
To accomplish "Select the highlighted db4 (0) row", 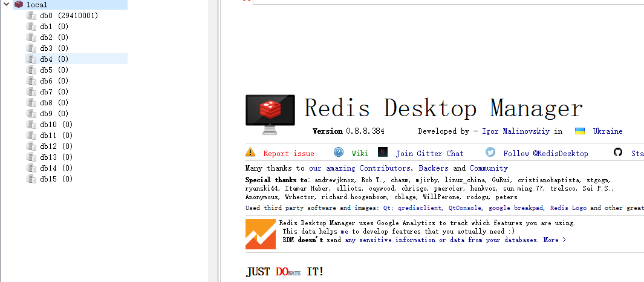I will pyautogui.click(x=76, y=59).
